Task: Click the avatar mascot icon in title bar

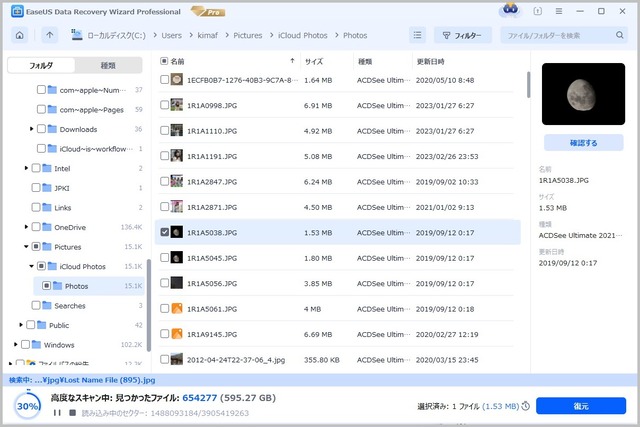Action: pos(510,10)
